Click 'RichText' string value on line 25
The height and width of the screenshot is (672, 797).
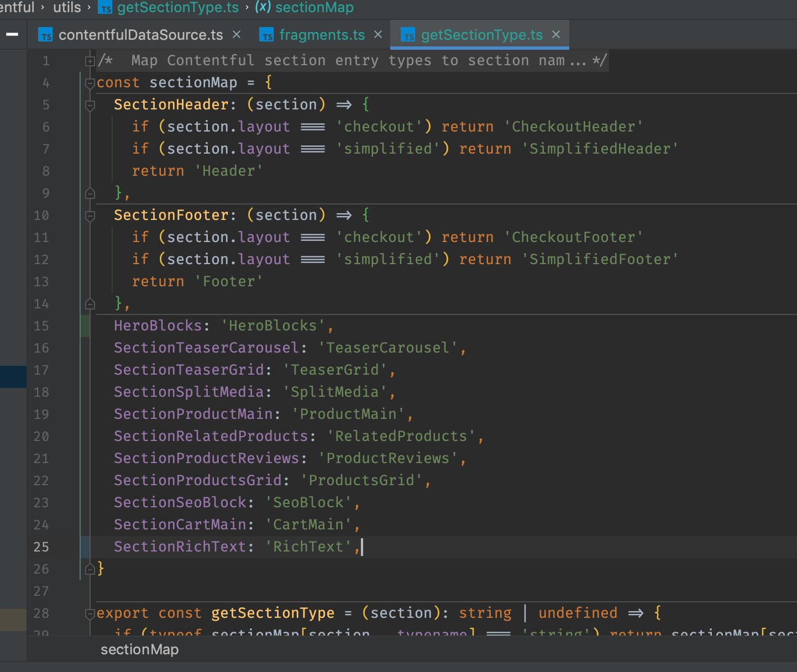pos(308,547)
